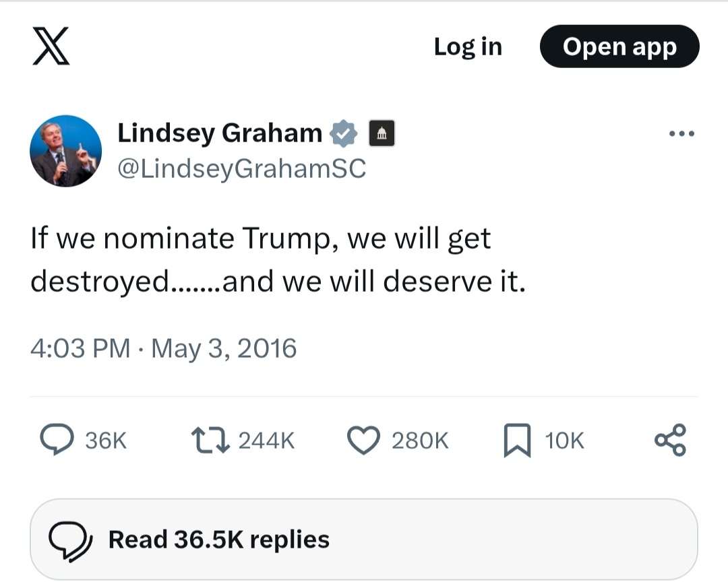
Task: Click the Log in button
Action: click(x=468, y=46)
